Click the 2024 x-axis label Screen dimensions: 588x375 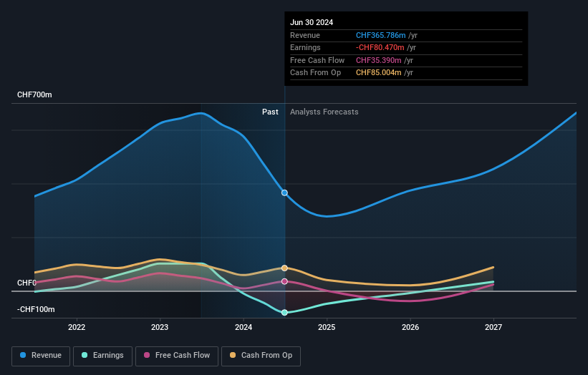[244, 327]
